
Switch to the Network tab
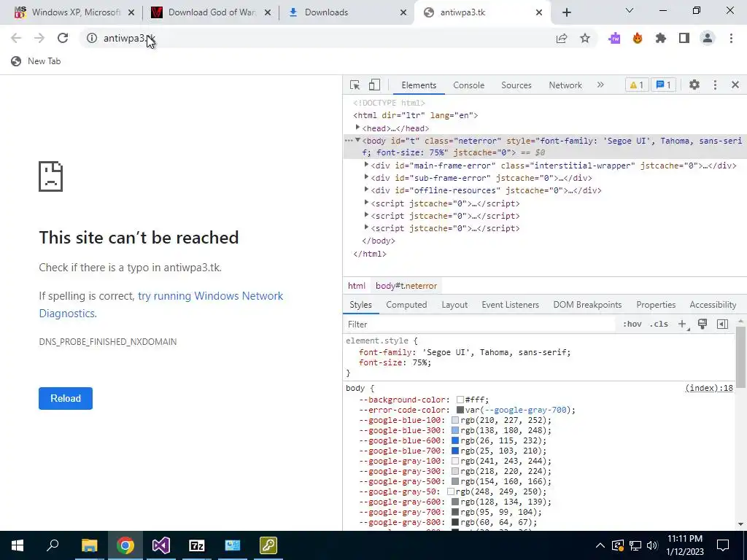coord(565,85)
